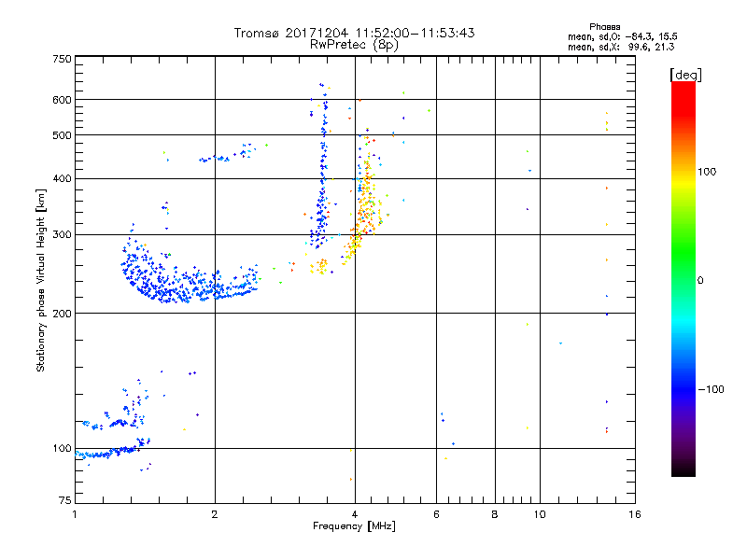Click x-axis tick label '6'

(x=436, y=514)
